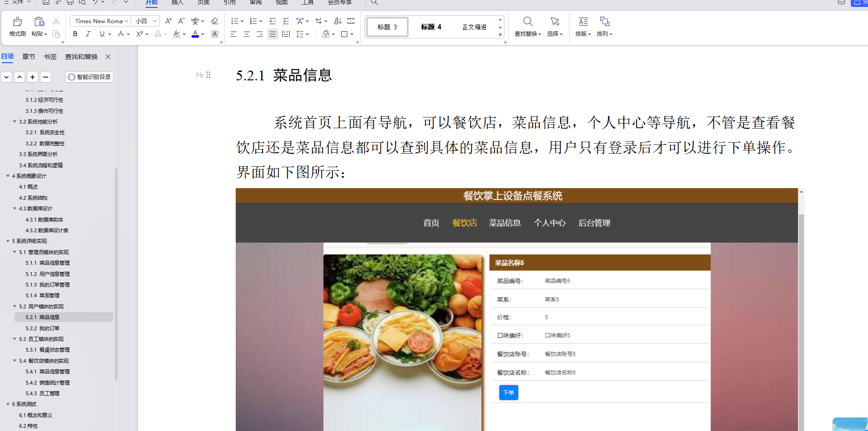Open the 章节 sidebar tab
Viewport: 868px width, 431px height.
click(x=29, y=56)
